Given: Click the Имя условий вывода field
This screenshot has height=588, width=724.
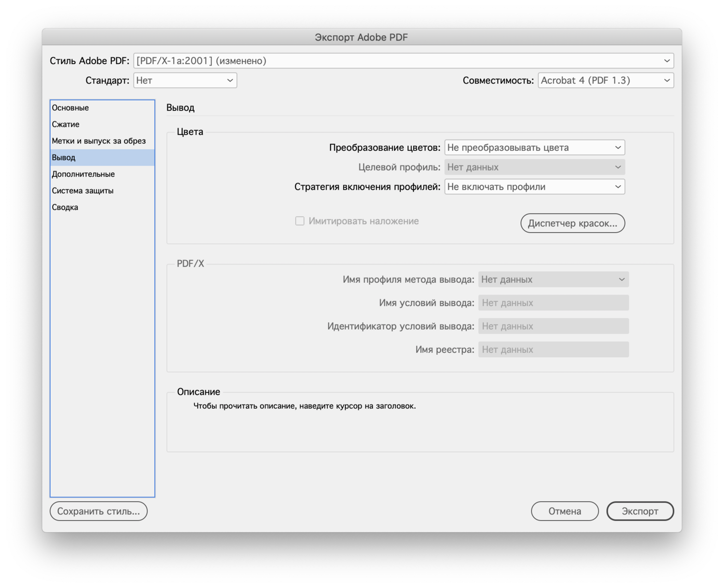Looking at the screenshot, I should click(553, 303).
